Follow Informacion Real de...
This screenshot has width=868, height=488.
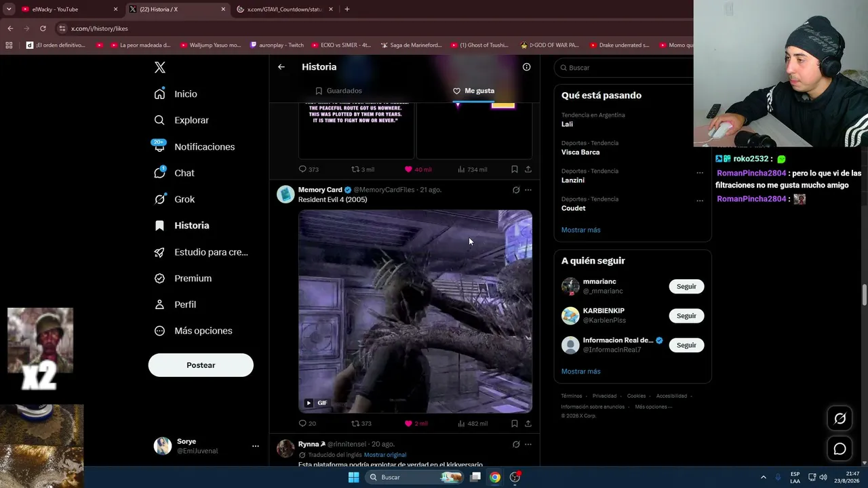[x=686, y=345]
